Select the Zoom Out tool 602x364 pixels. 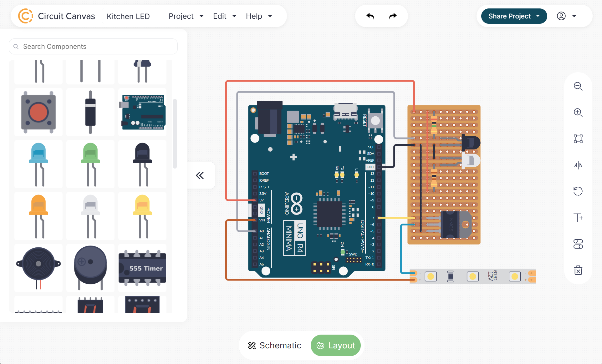578,86
